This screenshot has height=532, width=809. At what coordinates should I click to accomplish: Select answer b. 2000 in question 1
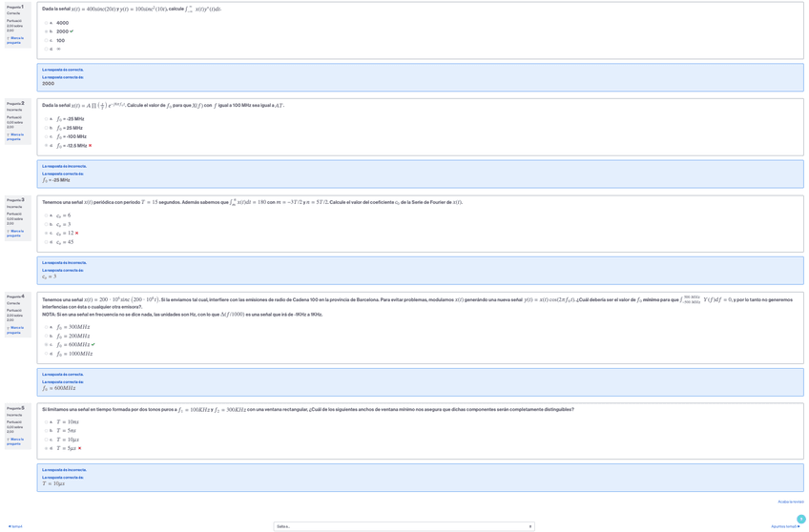click(x=46, y=31)
